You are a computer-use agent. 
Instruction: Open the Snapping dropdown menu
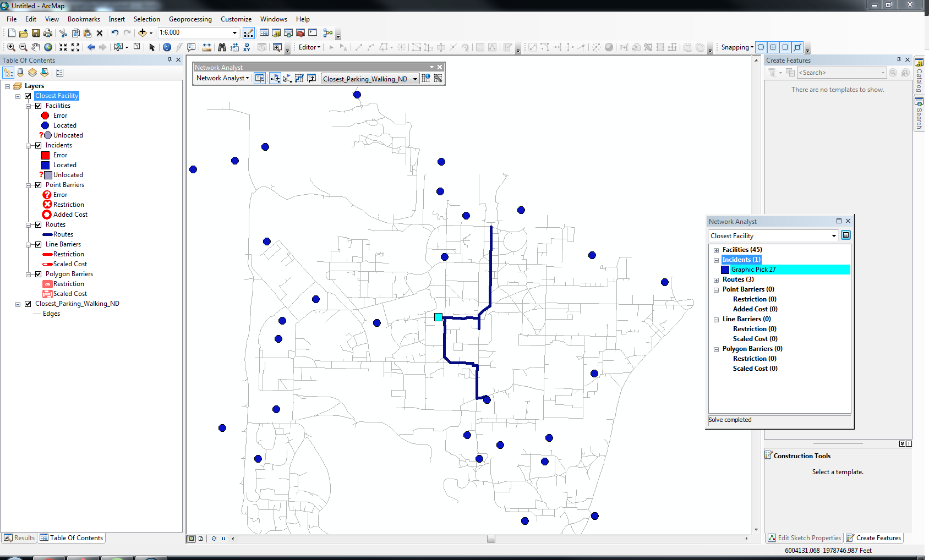[x=737, y=47]
